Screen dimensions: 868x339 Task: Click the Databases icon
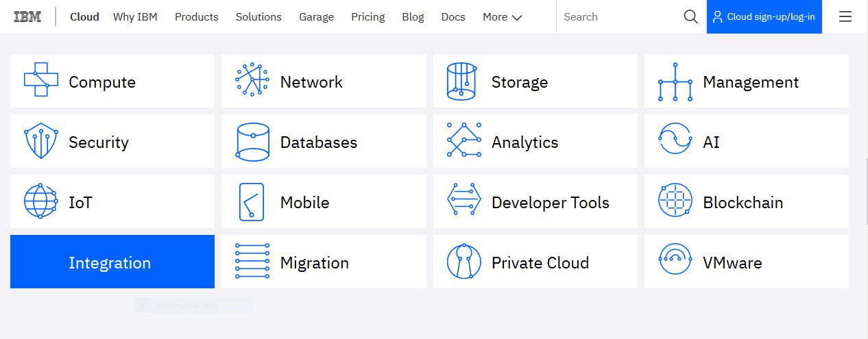(x=252, y=142)
